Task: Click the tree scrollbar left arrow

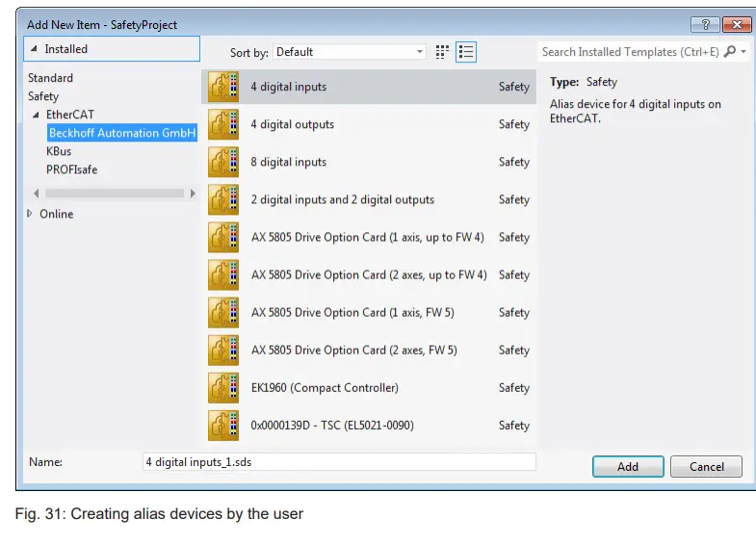Action: pyautogui.click(x=37, y=194)
